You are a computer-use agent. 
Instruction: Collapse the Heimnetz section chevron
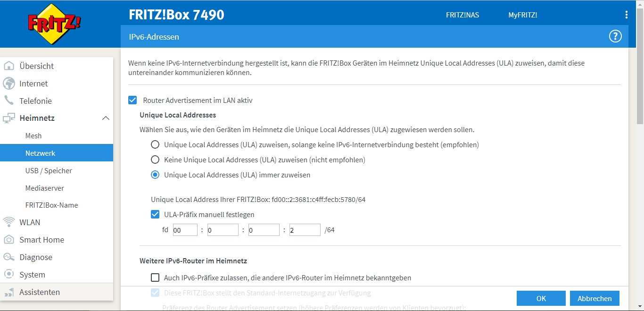point(106,118)
